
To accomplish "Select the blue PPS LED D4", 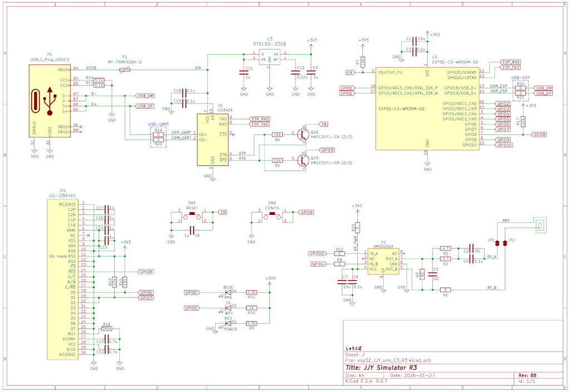I will click(x=228, y=292).
